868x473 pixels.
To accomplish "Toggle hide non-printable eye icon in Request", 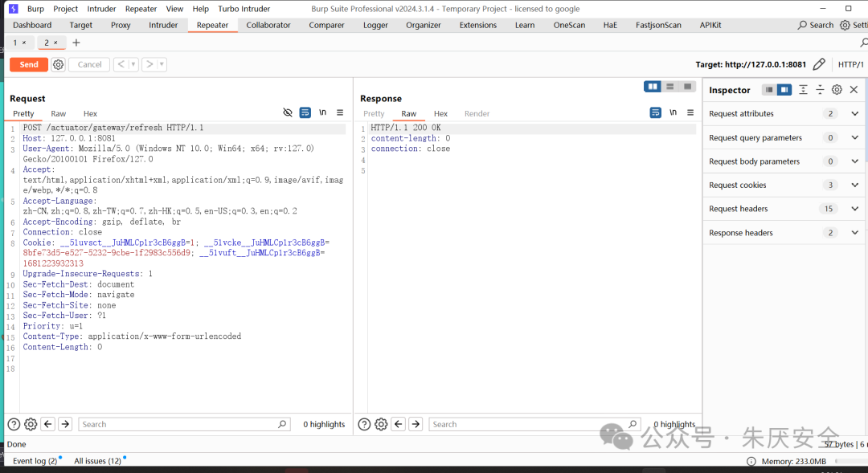I will [x=287, y=112].
